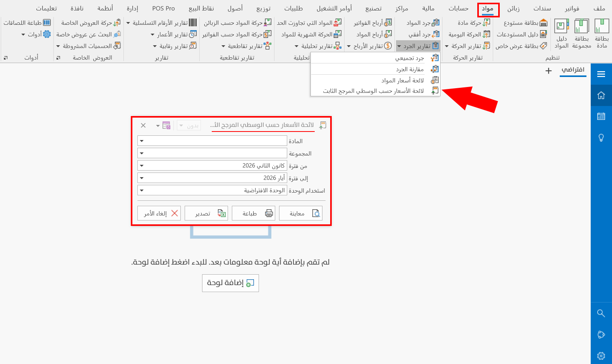Viewport: 612px width, 364px height.
Task: Close the price list dialog
Action: [143, 125]
